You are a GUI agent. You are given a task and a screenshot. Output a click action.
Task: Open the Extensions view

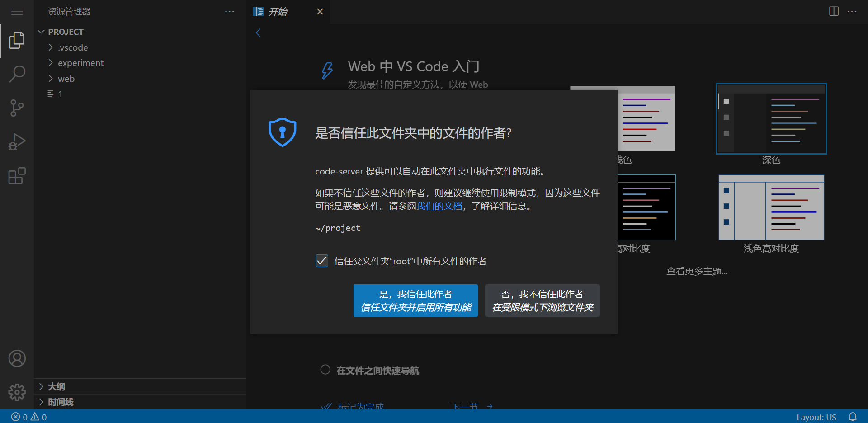pos(17,176)
